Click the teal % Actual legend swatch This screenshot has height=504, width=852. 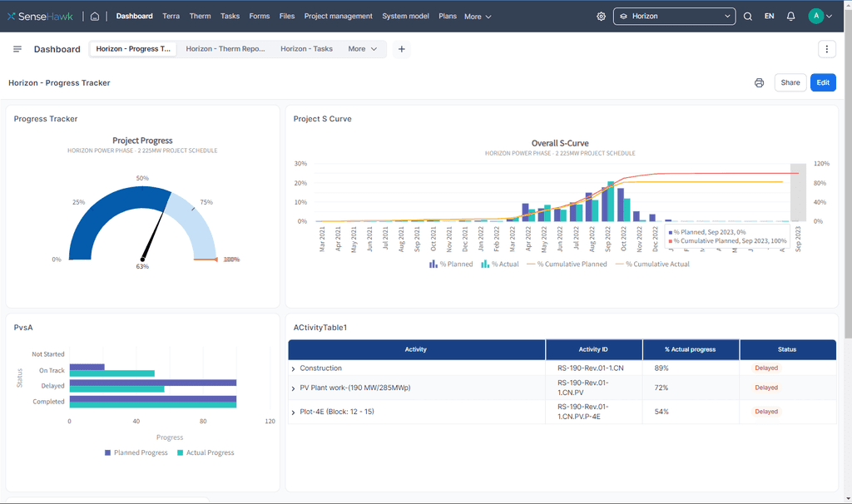pyautogui.click(x=484, y=263)
